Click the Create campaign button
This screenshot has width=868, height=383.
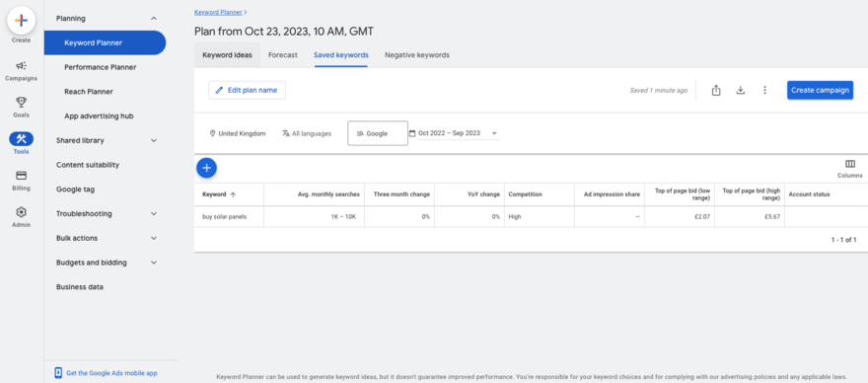820,91
